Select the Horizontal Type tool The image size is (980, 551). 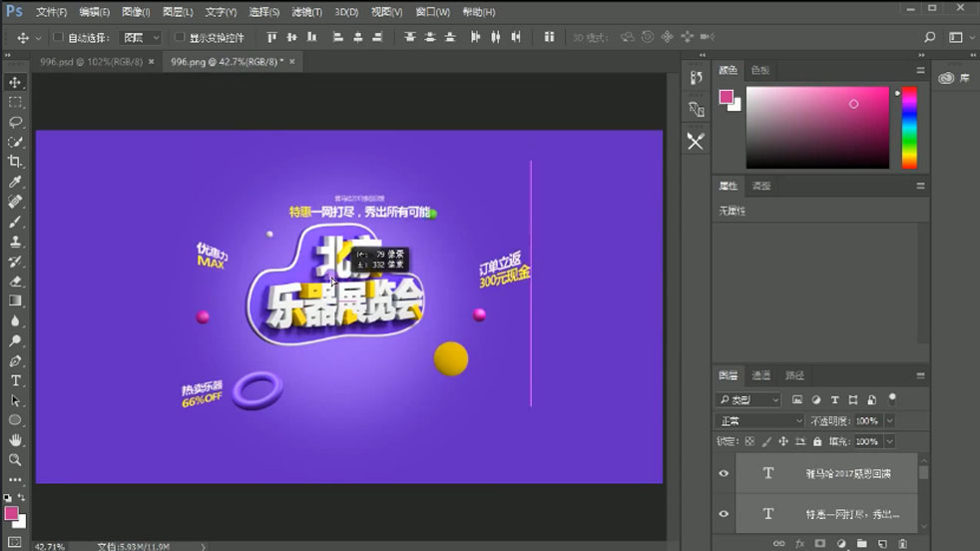[15, 381]
